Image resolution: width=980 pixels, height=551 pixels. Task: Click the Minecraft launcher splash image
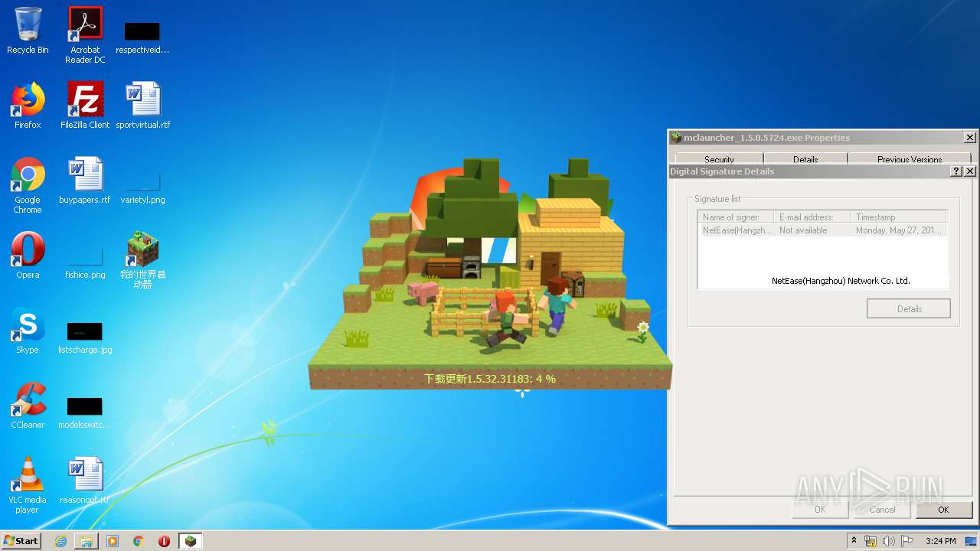pyautogui.click(x=490, y=273)
